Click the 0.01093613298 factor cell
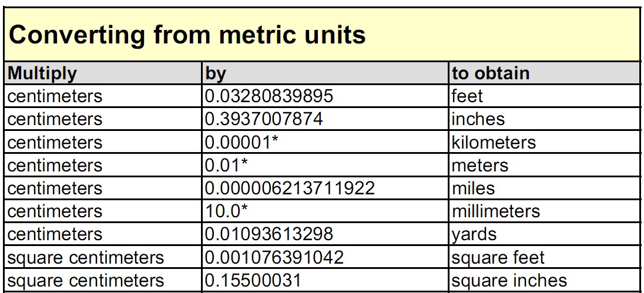This screenshot has height=293, width=644. (x=269, y=234)
